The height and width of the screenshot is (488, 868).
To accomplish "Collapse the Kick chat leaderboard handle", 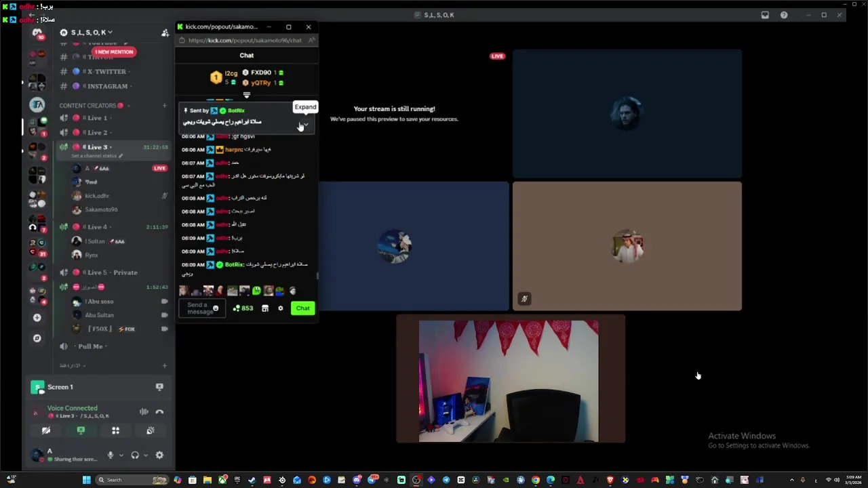I will pos(246,95).
